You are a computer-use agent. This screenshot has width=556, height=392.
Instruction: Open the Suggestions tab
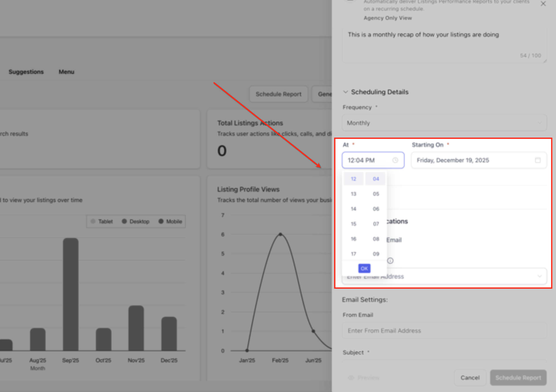26,72
